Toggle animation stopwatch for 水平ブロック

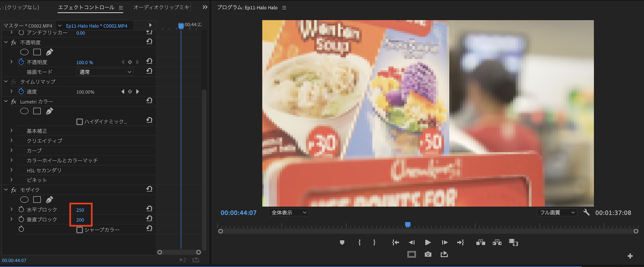pyautogui.click(x=21, y=209)
